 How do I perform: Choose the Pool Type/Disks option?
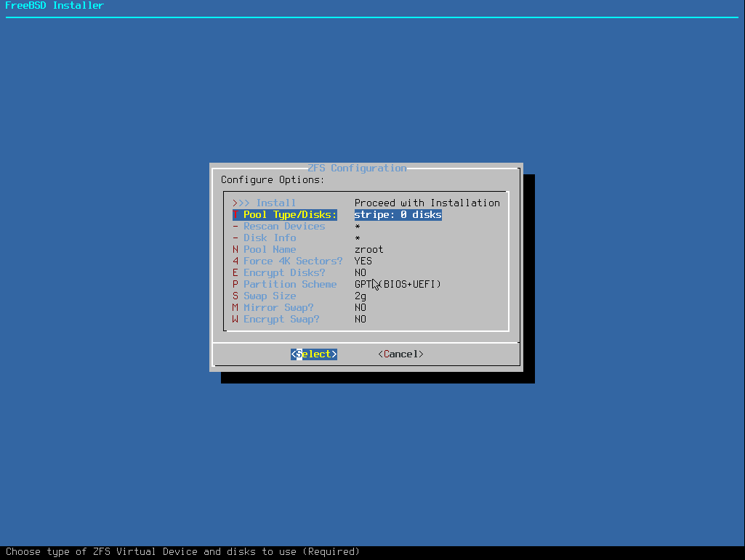289,215
